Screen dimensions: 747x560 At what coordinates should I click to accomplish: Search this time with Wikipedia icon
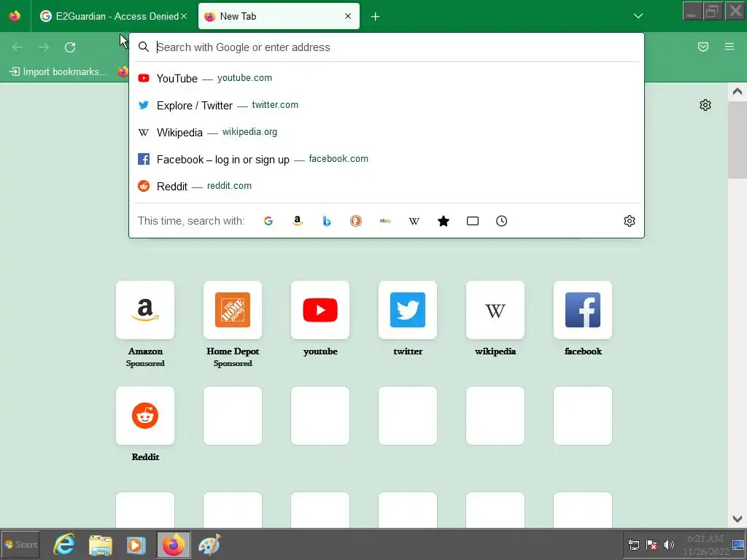(414, 221)
